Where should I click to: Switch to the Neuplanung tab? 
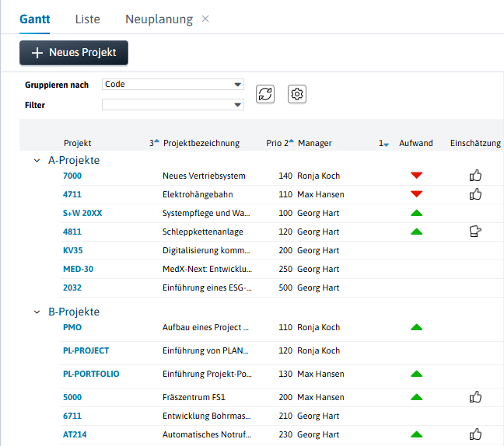[x=159, y=19]
